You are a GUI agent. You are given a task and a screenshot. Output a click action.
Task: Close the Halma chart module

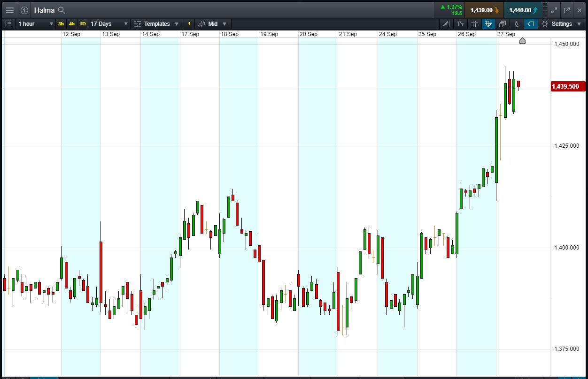pos(580,10)
